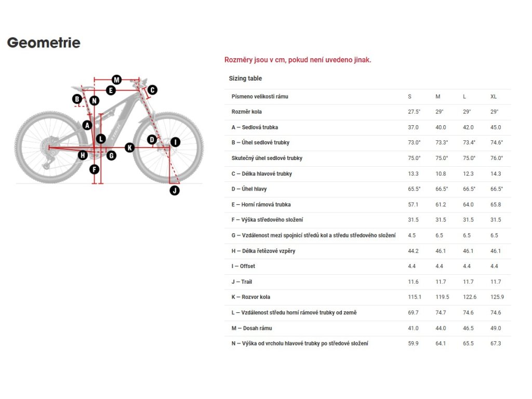
Task: Click the 'K — Rozvor kola' row label
Action: 251,297
